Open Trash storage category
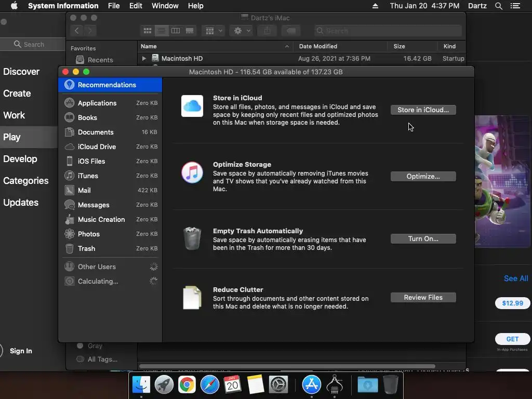Screen dimensions: 532x399 pyautogui.click(x=111, y=249)
